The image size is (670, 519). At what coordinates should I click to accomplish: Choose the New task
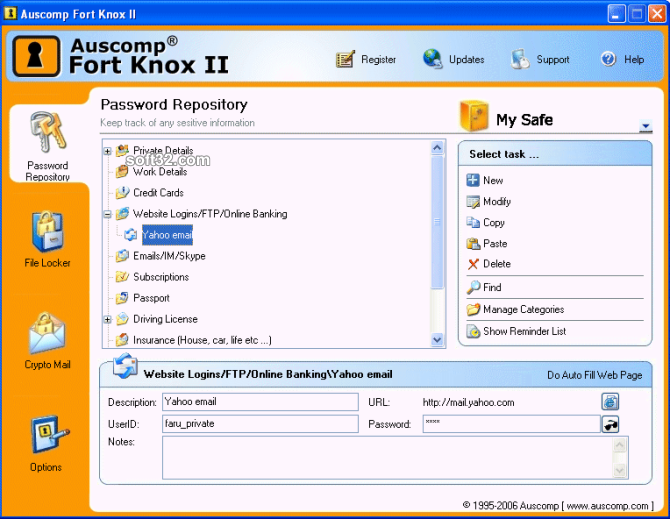point(493,180)
